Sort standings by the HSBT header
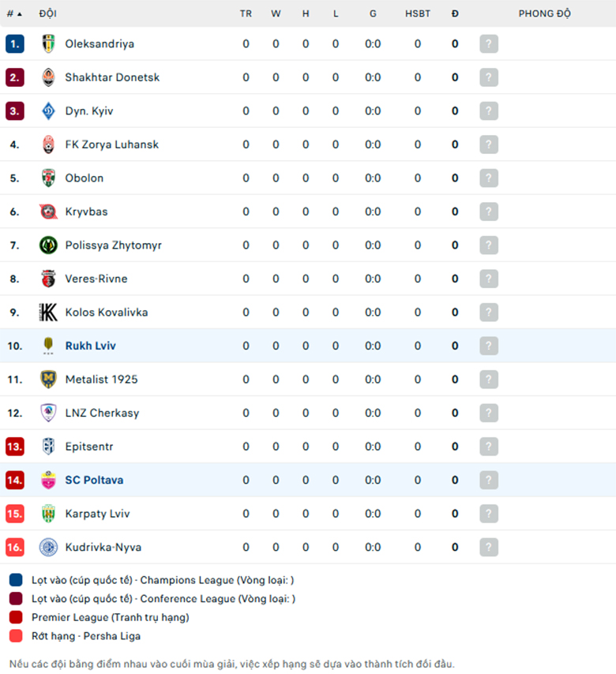Screen dimensions: 616x674 [418, 13]
